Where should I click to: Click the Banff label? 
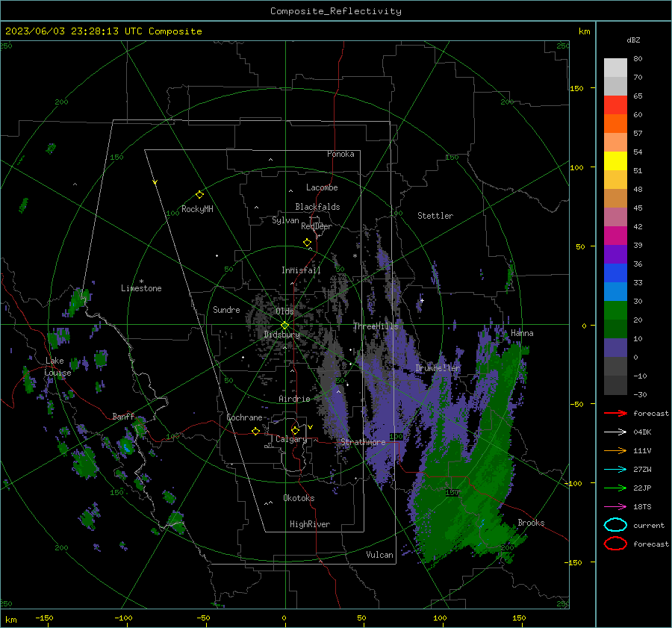point(123,416)
